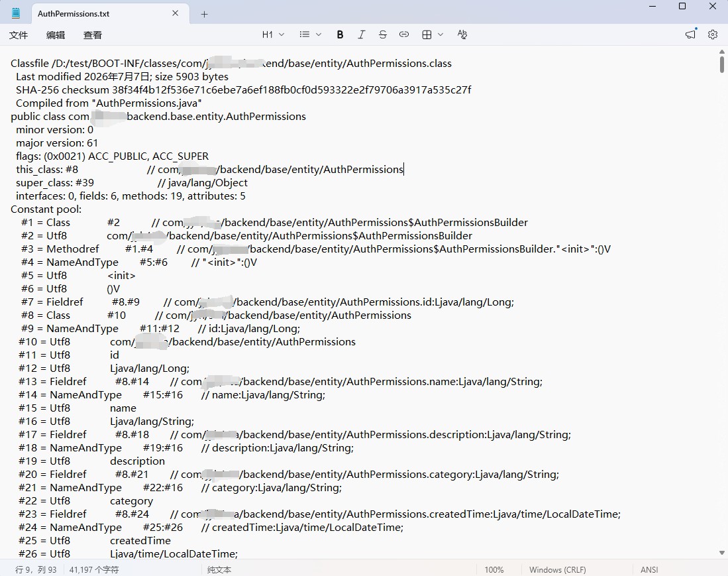Click the 'Last modified' size 5903 bytes line
This screenshot has height=576, width=728.
click(122, 77)
